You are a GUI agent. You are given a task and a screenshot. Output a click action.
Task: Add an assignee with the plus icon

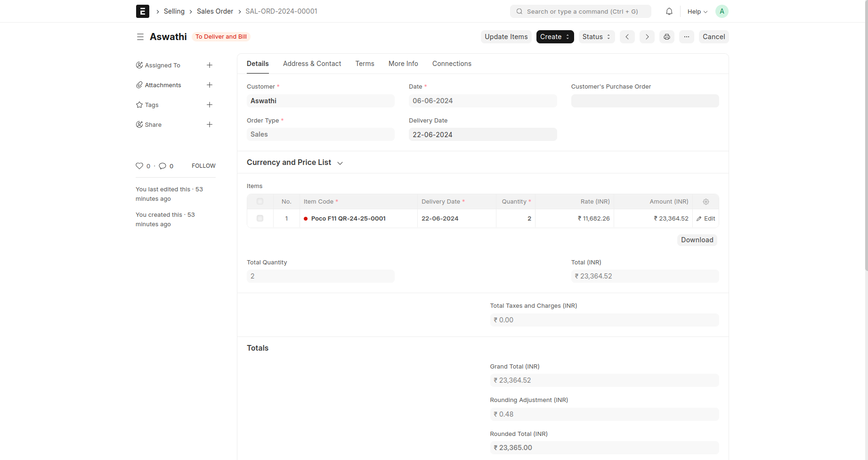click(x=210, y=66)
